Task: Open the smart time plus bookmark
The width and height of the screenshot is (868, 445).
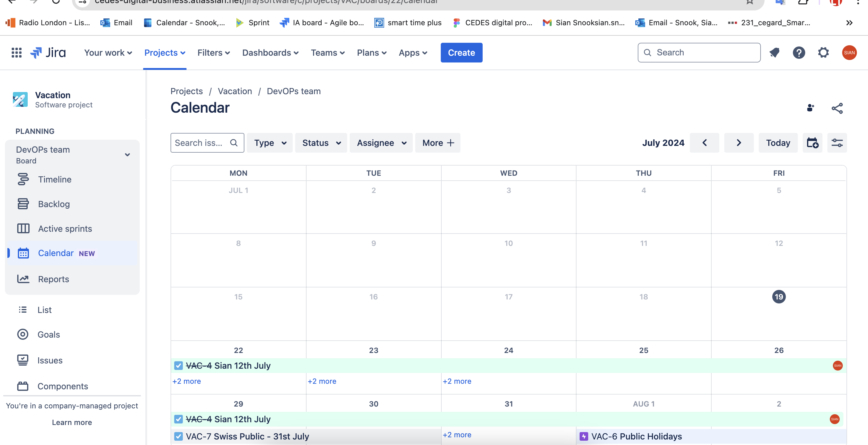Action: tap(408, 22)
